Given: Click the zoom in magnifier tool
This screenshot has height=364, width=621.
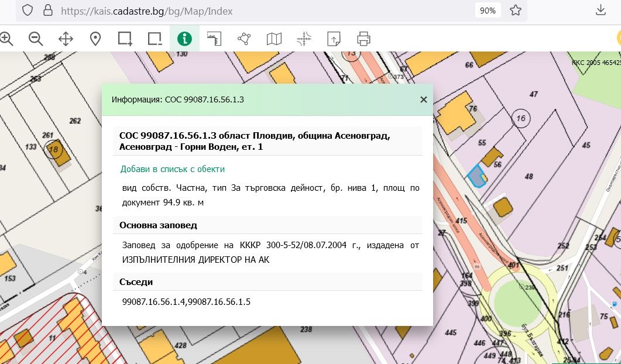Looking at the screenshot, I should coord(6,39).
